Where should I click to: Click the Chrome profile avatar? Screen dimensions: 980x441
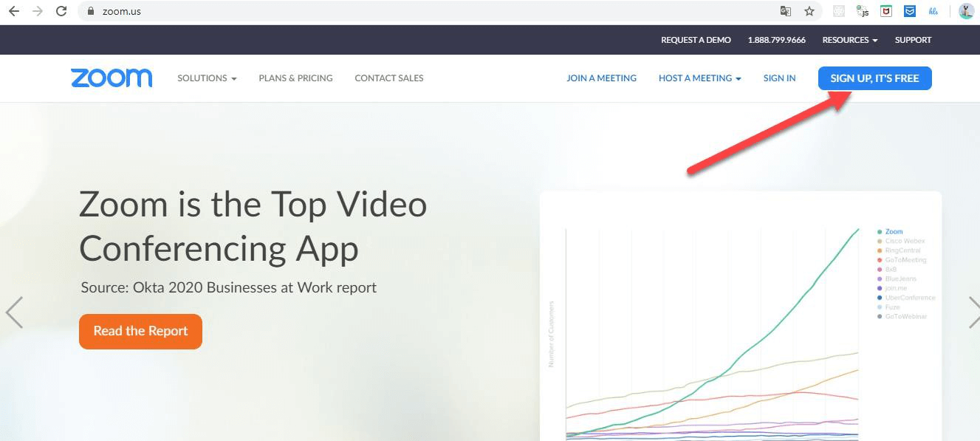(x=965, y=11)
